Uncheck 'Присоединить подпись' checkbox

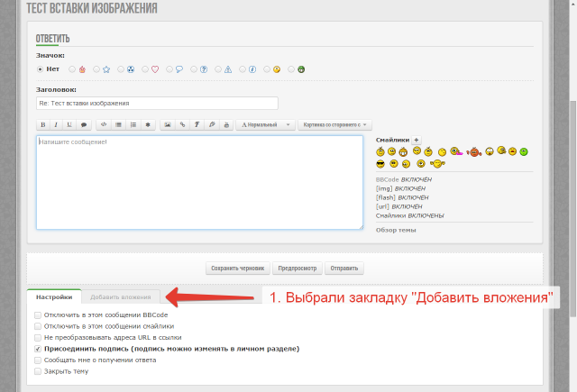coord(38,348)
